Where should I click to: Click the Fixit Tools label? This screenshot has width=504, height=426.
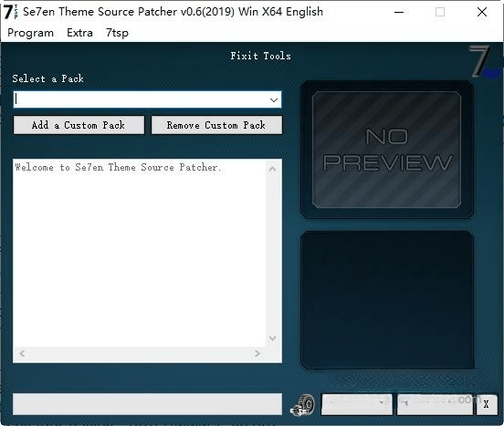pos(261,56)
